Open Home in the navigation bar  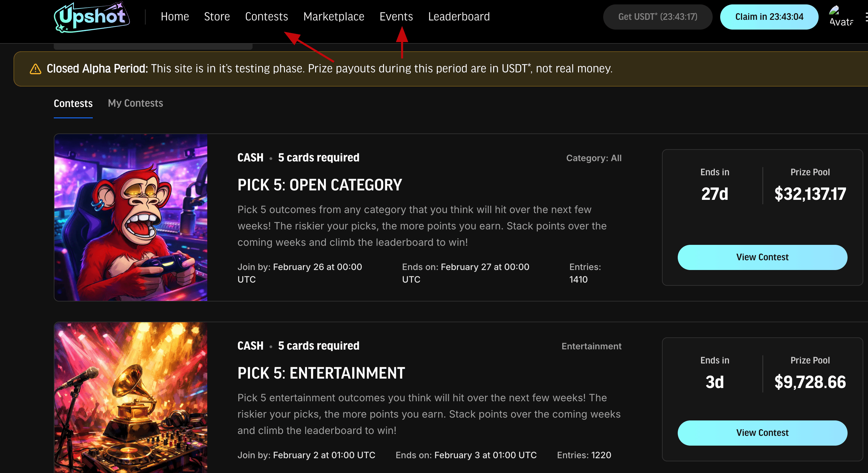click(175, 16)
